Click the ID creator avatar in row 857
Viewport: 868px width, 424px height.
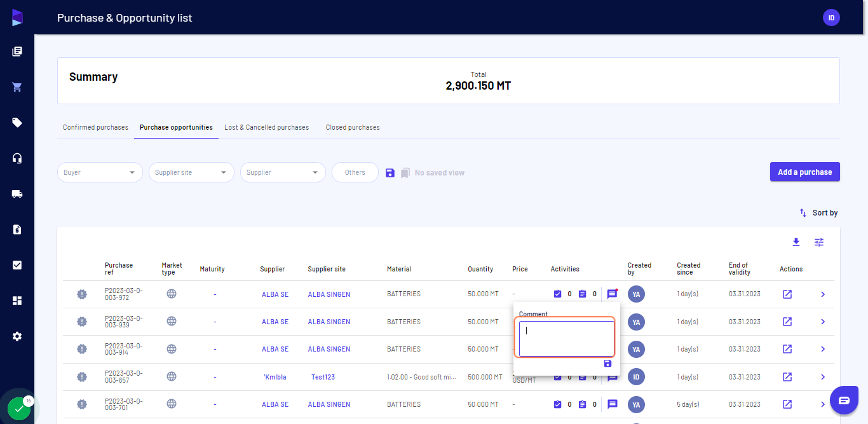[x=636, y=377]
